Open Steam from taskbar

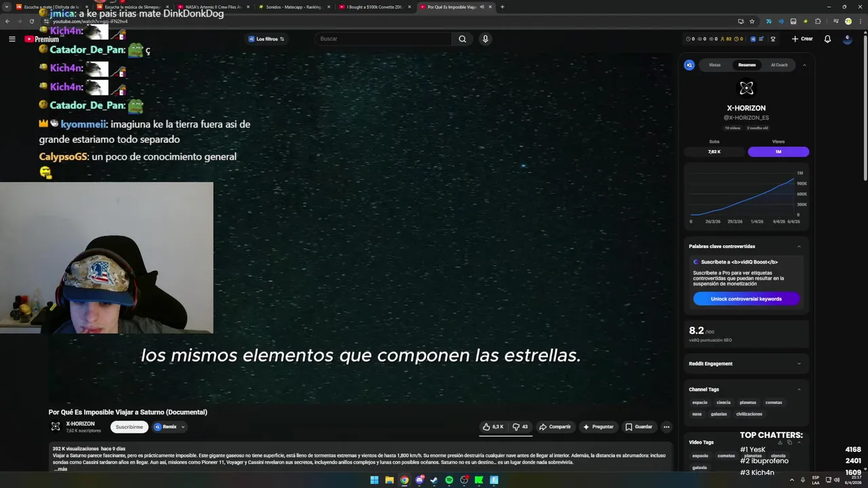pos(434,480)
